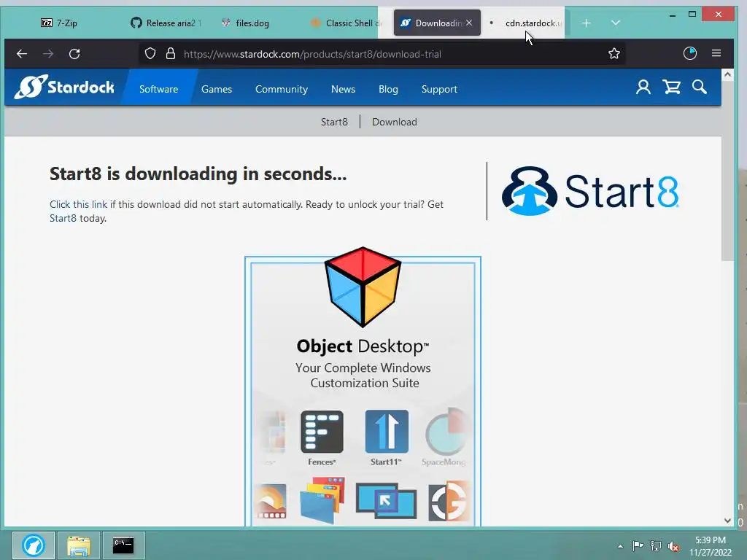Click the Start8 breadcrumb link
This screenshot has height=560, width=747.
(x=334, y=122)
